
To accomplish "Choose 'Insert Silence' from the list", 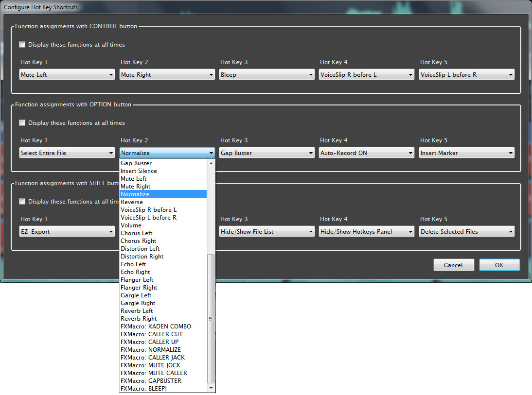I will 163,171.
